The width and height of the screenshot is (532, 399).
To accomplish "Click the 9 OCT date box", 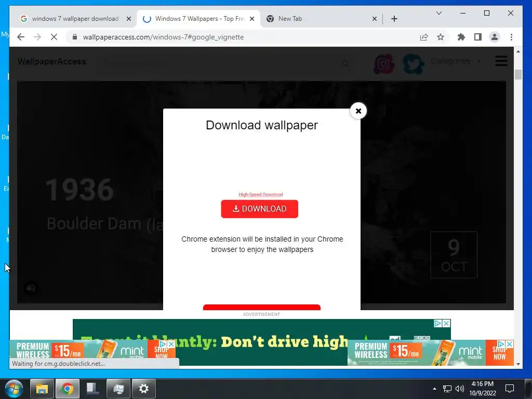I will (454, 255).
